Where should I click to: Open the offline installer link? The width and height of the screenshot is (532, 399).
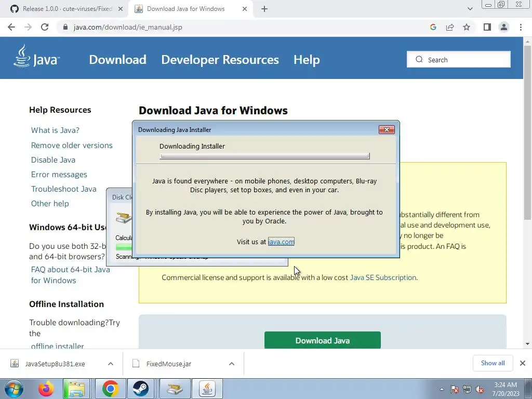[x=57, y=345]
